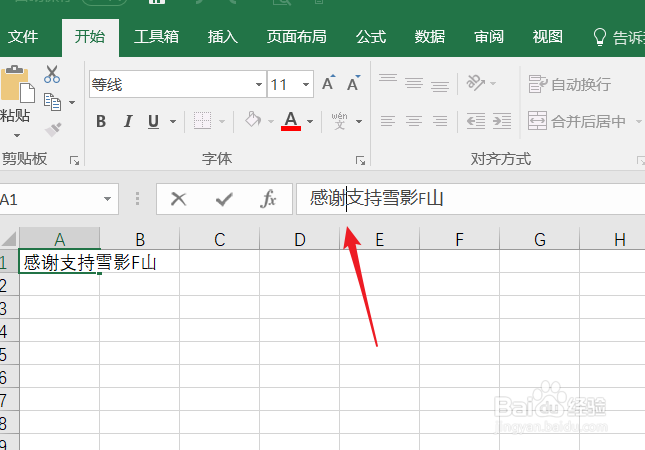Expand underline style dropdown arrow
This screenshot has height=450, width=645.
173,121
